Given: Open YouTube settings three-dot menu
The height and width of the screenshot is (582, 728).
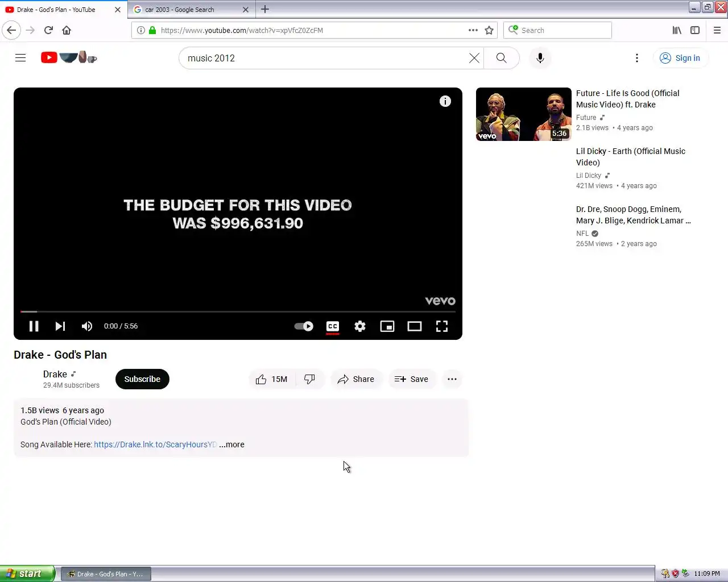Looking at the screenshot, I should [637, 58].
